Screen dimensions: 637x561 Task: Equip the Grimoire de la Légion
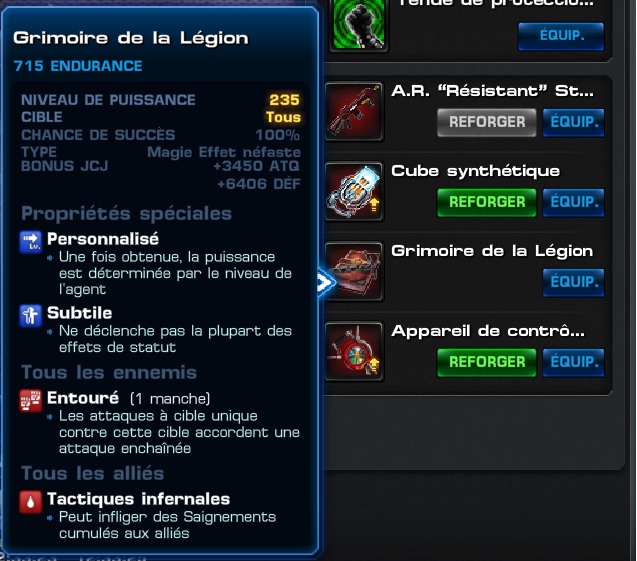pyautogui.click(x=573, y=282)
